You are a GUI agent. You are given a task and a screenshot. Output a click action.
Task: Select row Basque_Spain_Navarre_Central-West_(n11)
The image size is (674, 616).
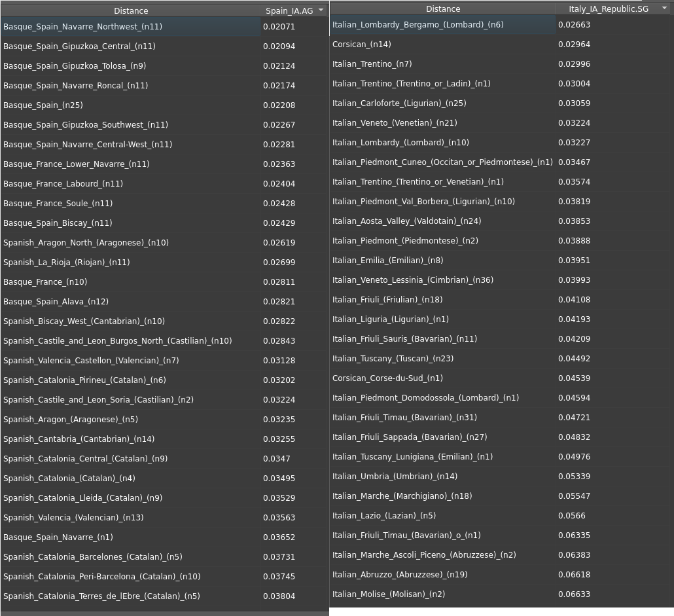click(165, 145)
